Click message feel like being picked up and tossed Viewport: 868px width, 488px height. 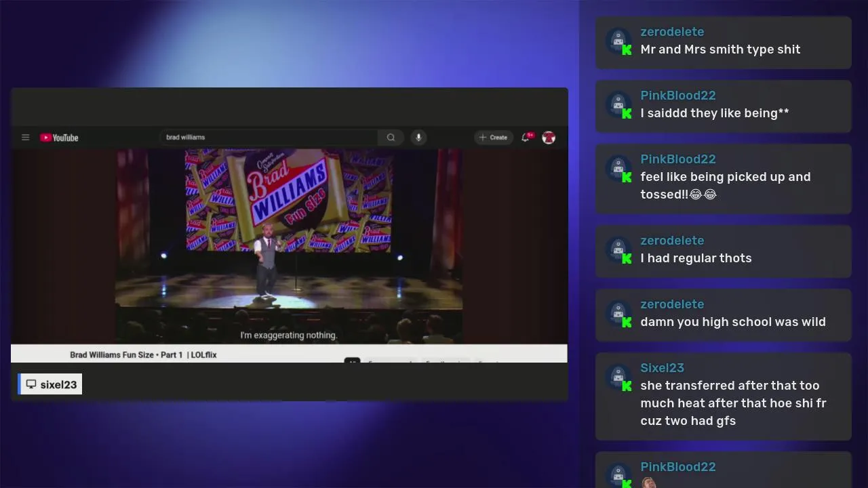click(x=726, y=186)
